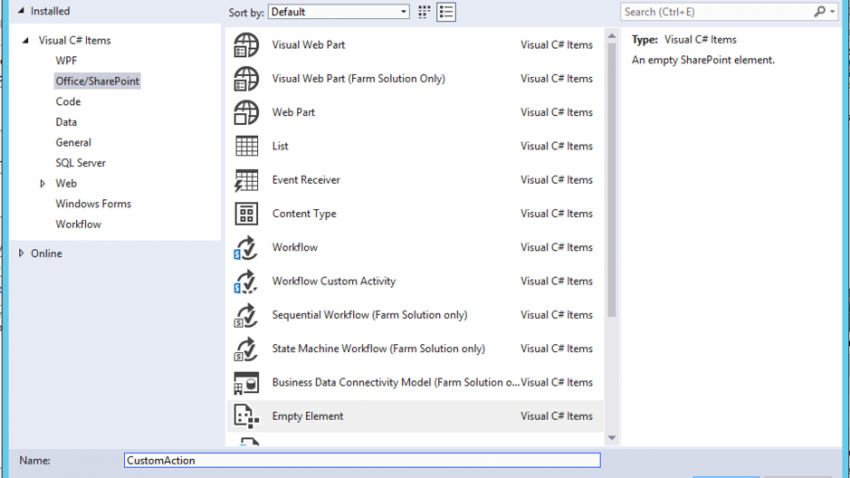
Task: Select the General category
Action: pos(73,143)
